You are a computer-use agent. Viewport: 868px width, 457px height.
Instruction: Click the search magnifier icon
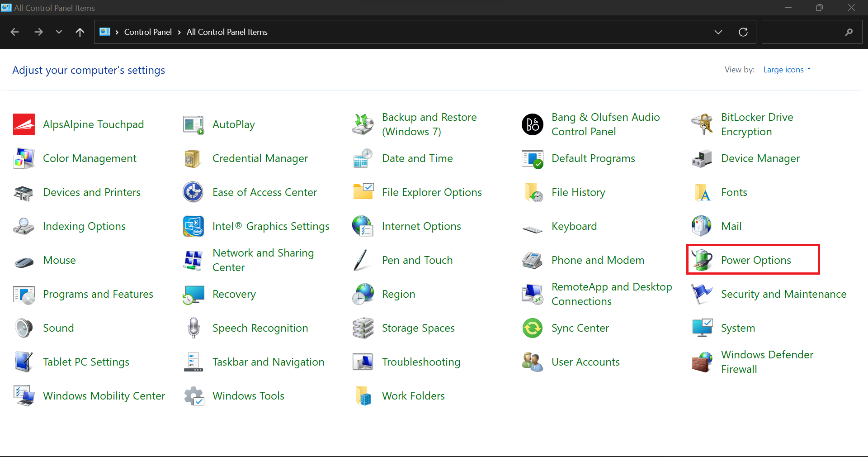click(849, 32)
